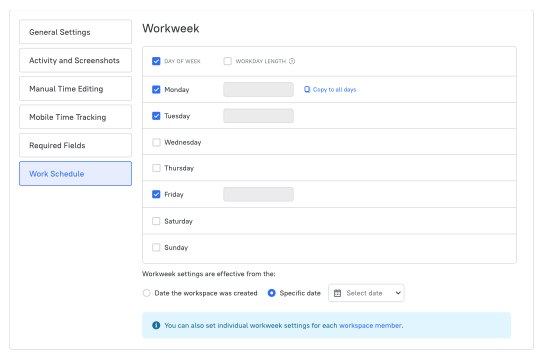Image resolution: width=544 pixels, height=362 pixels.
Task: Click the Workday Length help icon
Action: [292, 61]
